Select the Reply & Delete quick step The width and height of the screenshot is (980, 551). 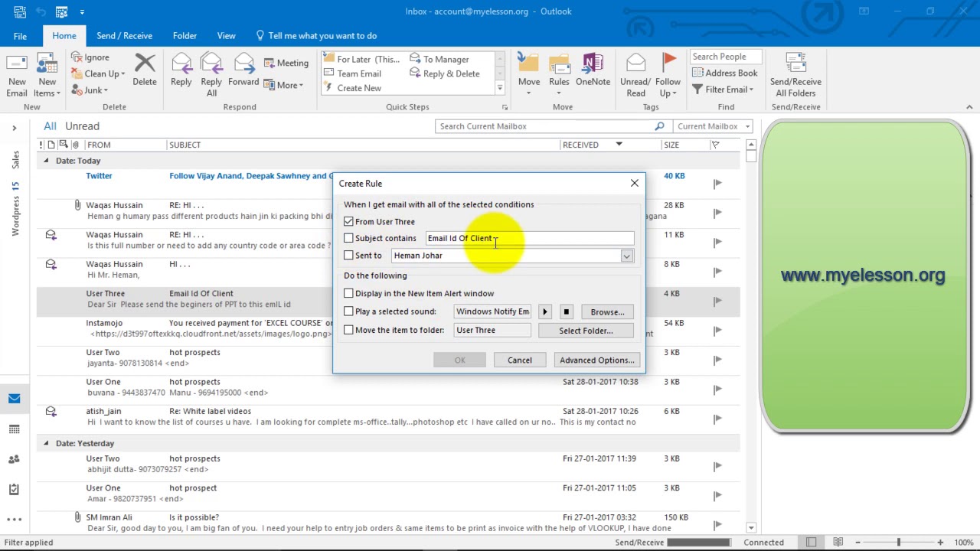[444, 73]
